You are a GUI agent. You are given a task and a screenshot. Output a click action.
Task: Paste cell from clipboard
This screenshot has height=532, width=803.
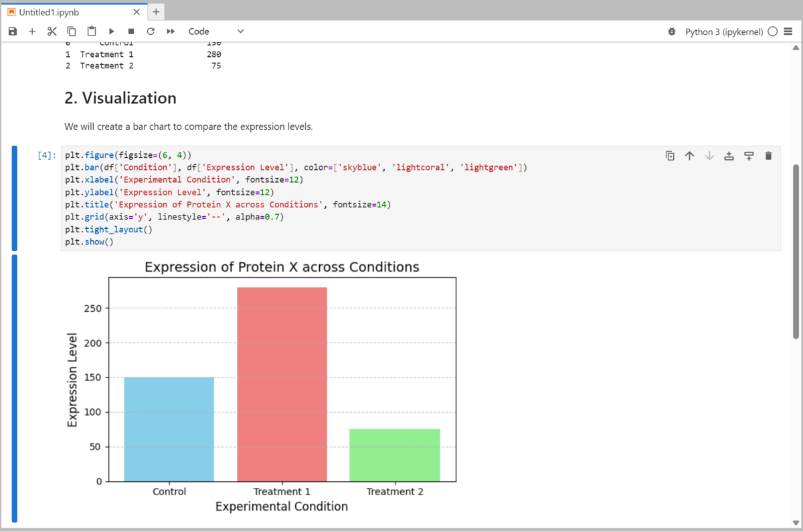pyautogui.click(x=92, y=31)
